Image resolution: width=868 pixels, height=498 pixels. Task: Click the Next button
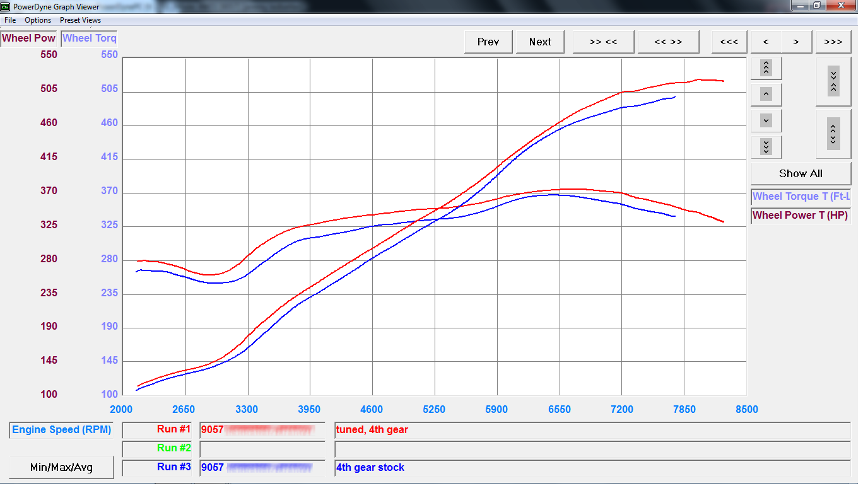click(540, 42)
